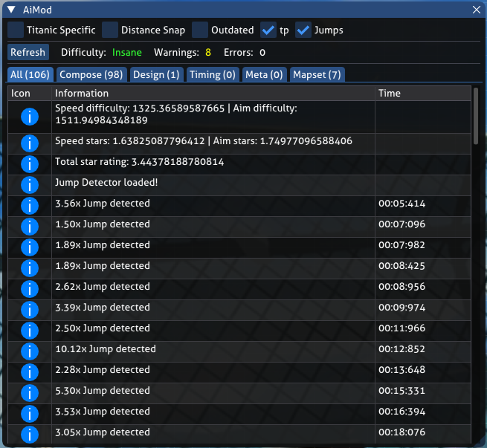The image size is (487, 448).
Task: Click info icon for 3.56x Jump detected
Action: click(30, 206)
